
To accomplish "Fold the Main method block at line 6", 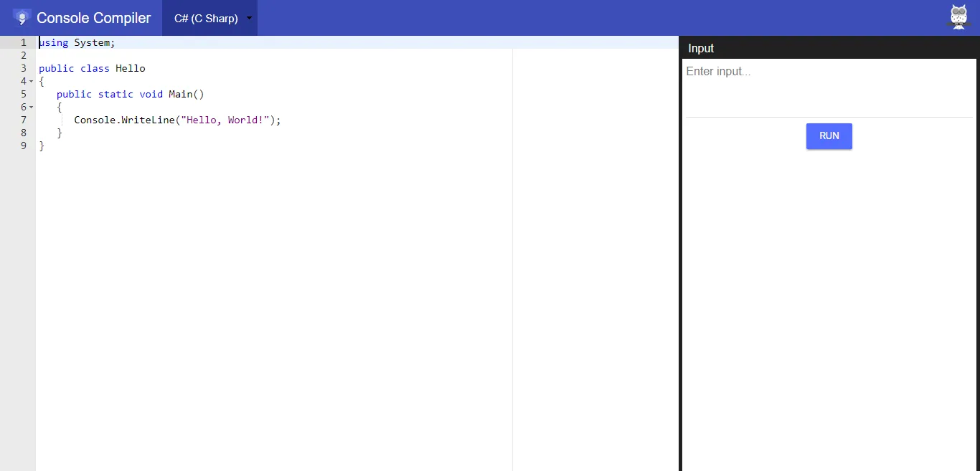I will pyautogui.click(x=32, y=108).
